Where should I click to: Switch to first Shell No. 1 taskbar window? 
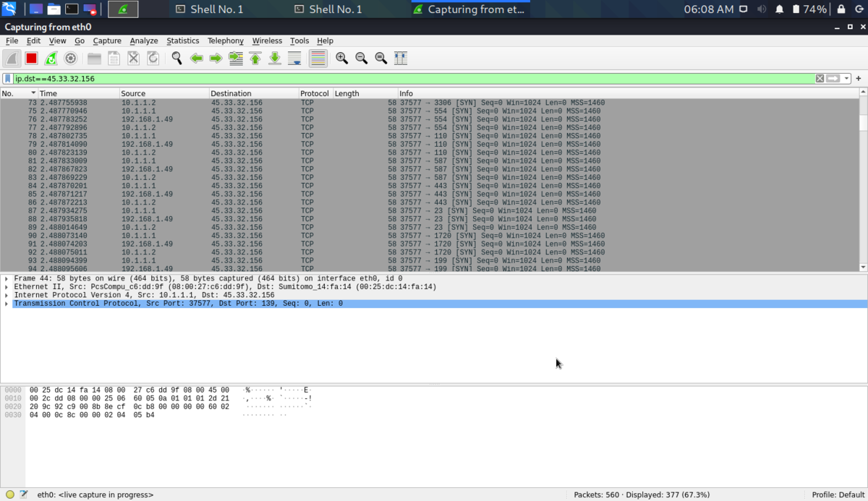210,9
